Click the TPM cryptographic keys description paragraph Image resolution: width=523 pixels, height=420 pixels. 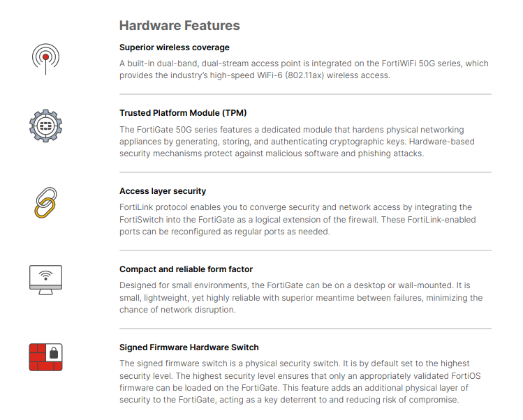[302, 142]
